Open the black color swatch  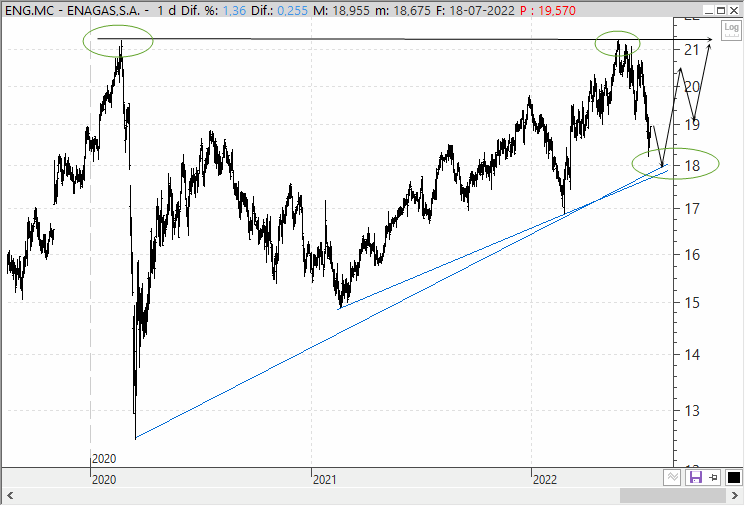(x=734, y=477)
